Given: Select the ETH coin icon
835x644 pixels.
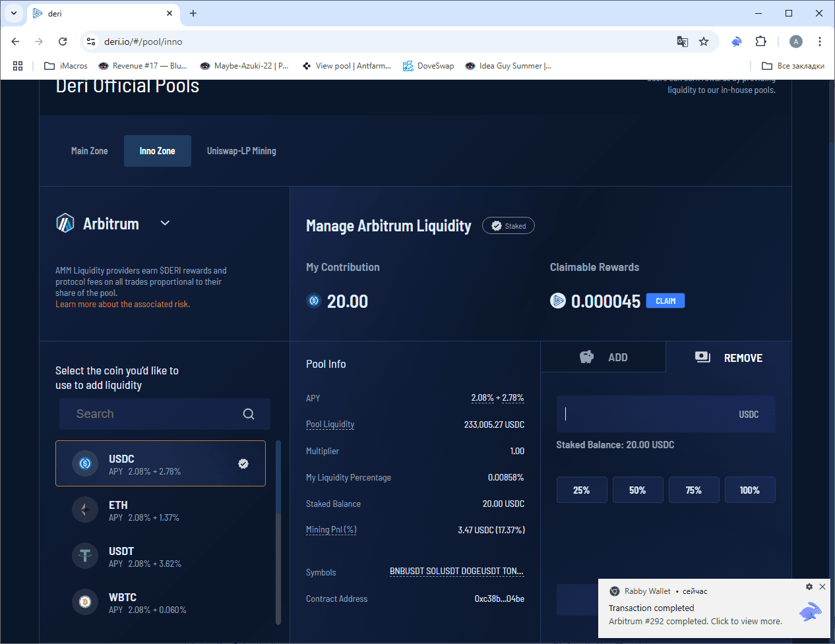Looking at the screenshot, I should [x=85, y=510].
